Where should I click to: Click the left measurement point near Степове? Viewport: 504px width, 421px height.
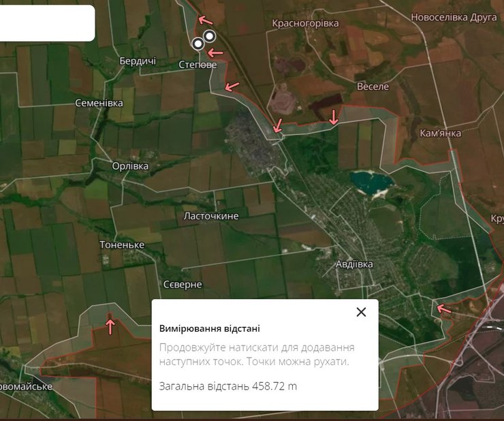[198, 44]
